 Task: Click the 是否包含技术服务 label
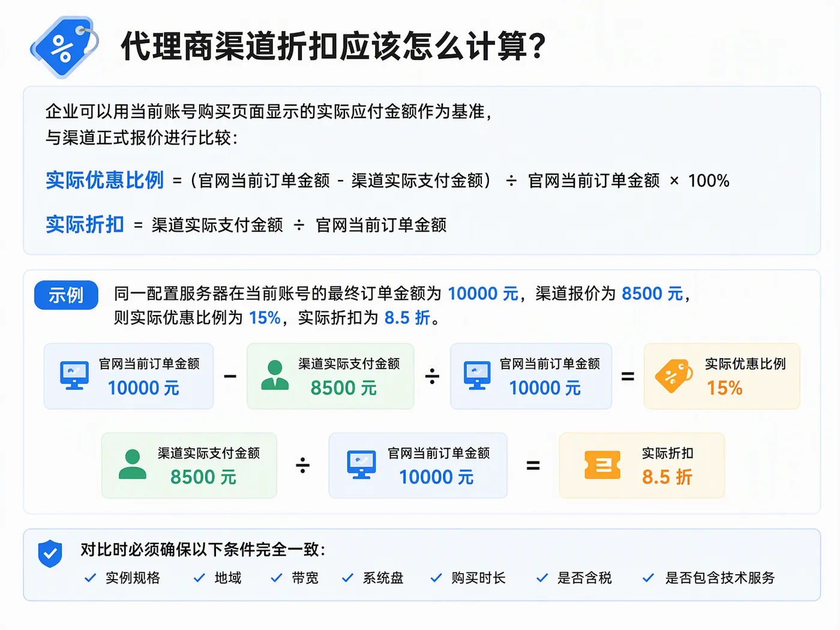coord(720,578)
